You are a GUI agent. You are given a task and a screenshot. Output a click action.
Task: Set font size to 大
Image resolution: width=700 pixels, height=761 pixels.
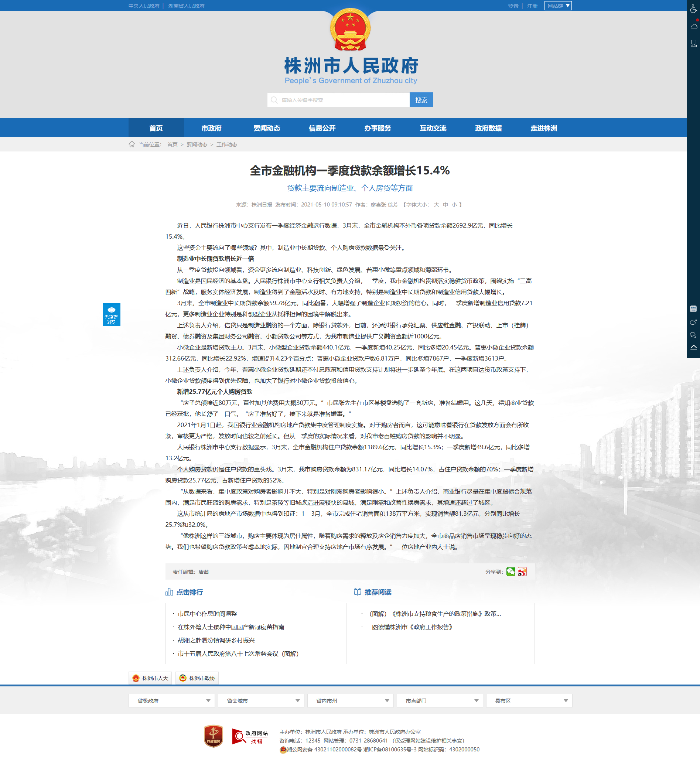click(436, 205)
